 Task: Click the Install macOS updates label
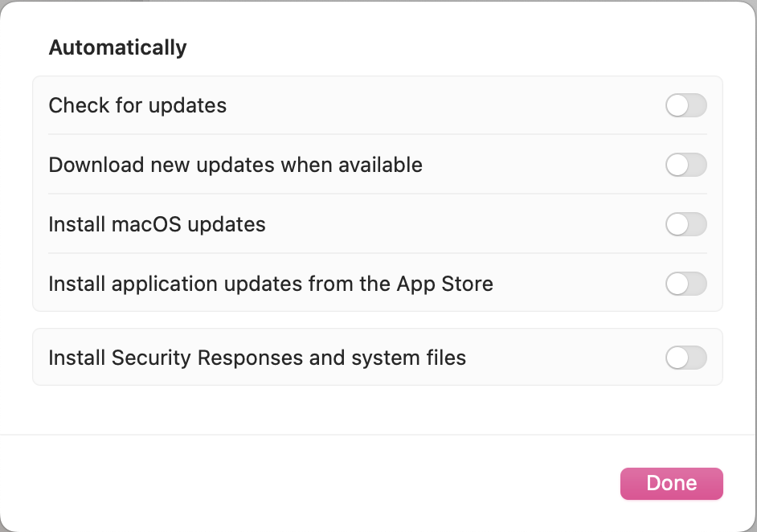pos(157,224)
